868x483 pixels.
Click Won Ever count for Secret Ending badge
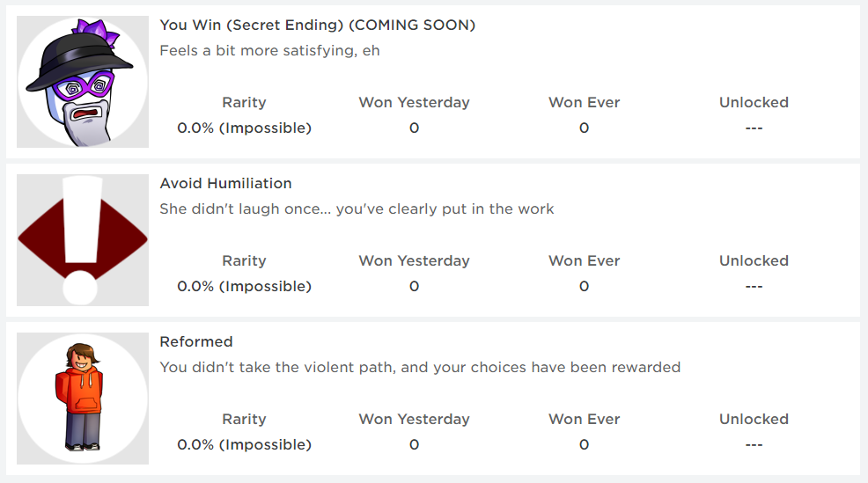click(584, 128)
